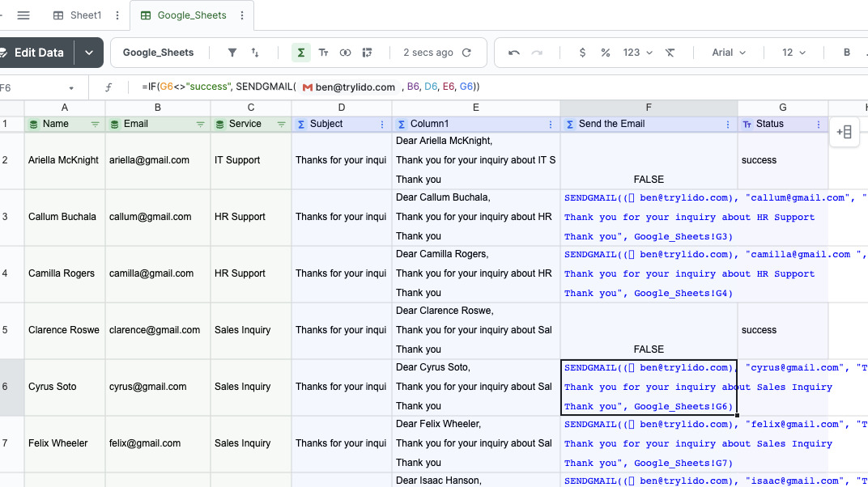Click the Status header text-type icon
The image size is (868, 487).
tap(747, 125)
